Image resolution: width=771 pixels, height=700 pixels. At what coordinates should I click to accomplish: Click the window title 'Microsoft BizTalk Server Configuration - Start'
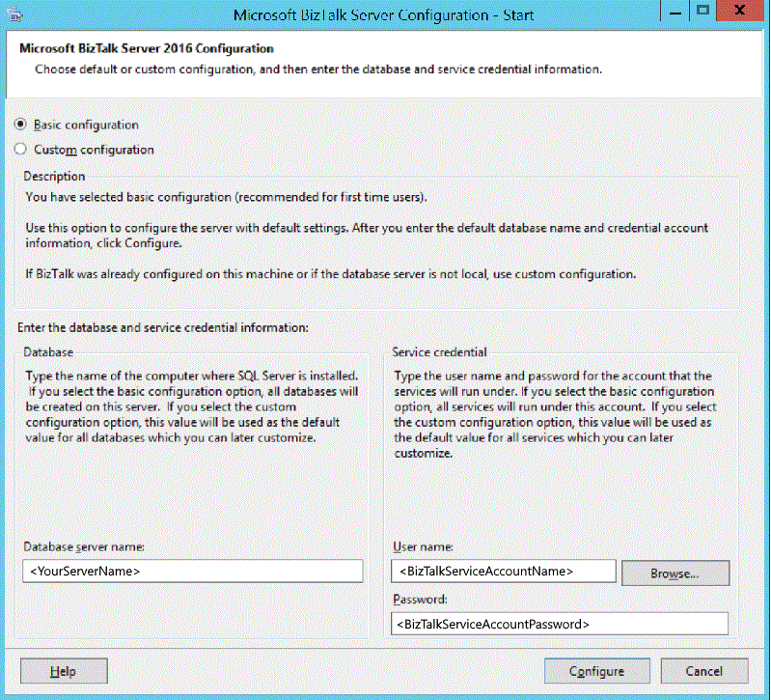coord(383,15)
